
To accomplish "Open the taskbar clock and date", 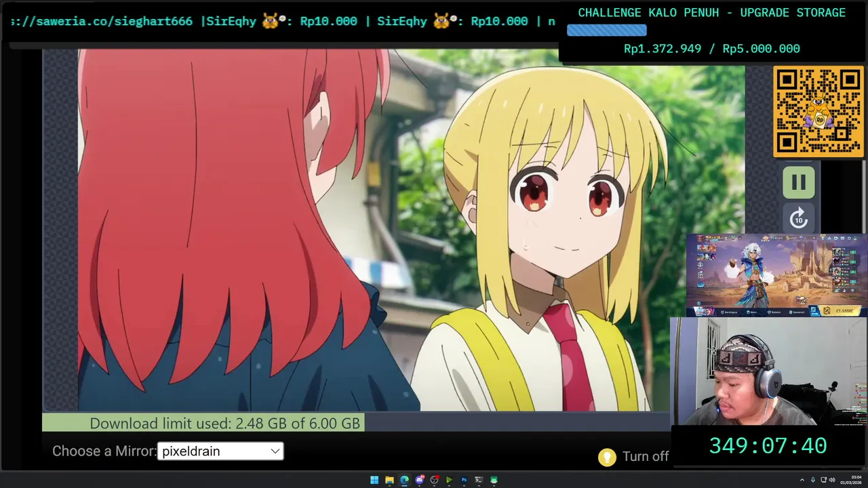I will click(851, 480).
